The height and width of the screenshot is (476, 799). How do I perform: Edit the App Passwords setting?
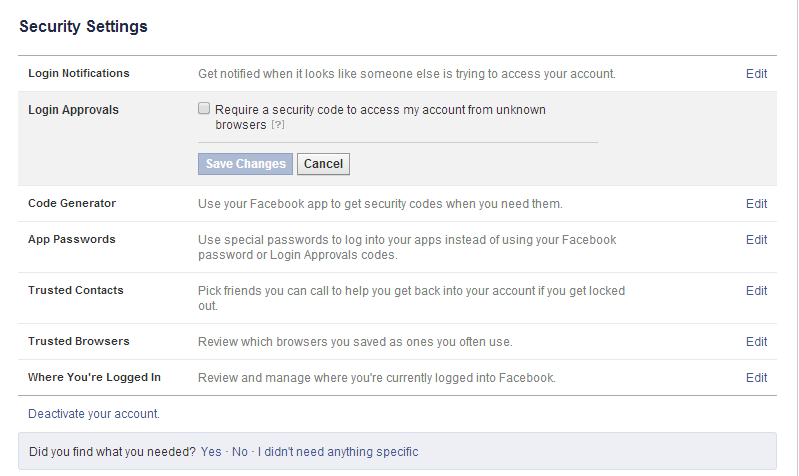click(x=756, y=240)
